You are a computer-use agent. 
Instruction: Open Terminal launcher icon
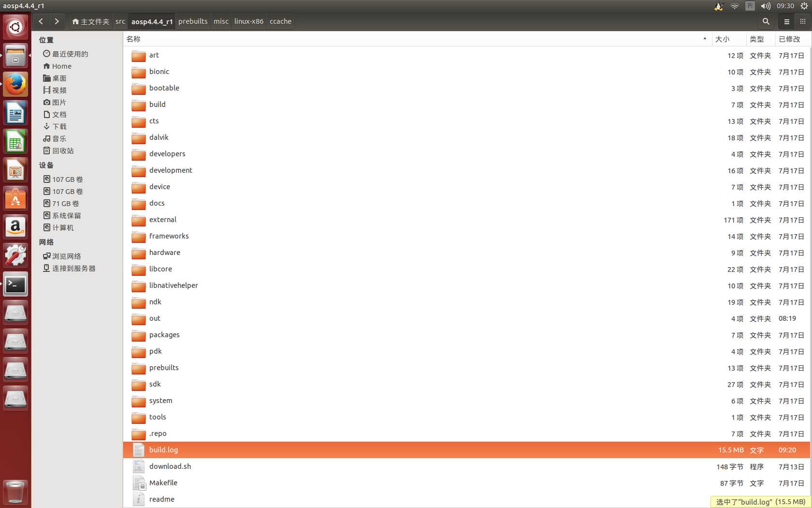pyautogui.click(x=15, y=284)
